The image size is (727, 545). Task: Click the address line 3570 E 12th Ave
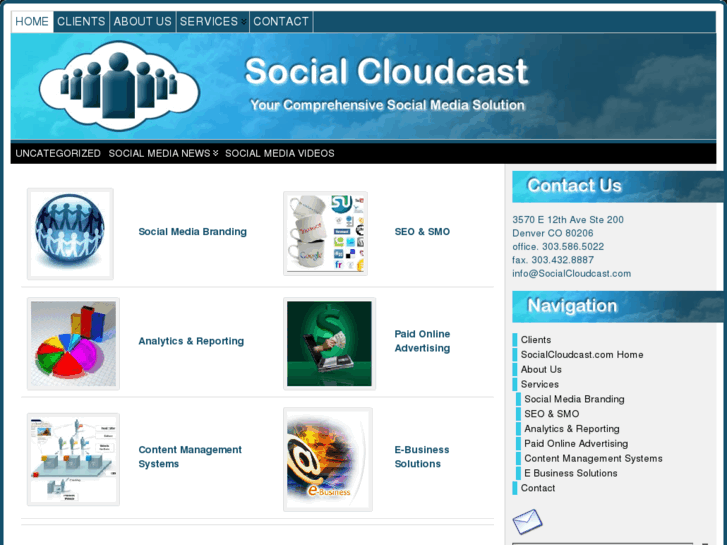(568, 219)
